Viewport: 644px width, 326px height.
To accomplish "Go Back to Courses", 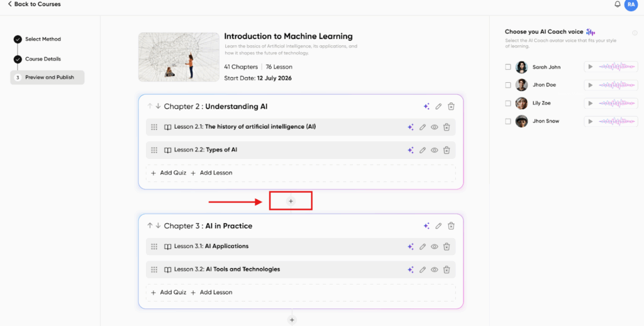I will (34, 4).
